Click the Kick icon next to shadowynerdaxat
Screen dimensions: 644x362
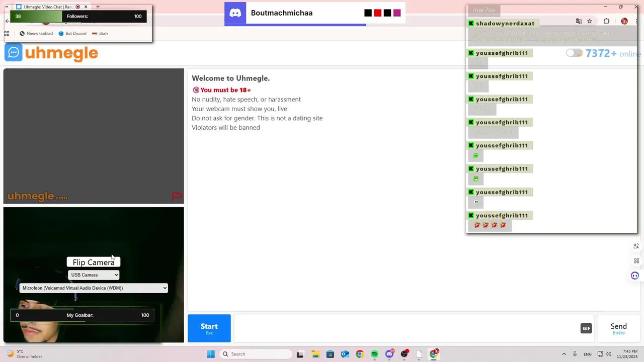click(x=471, y=24)
